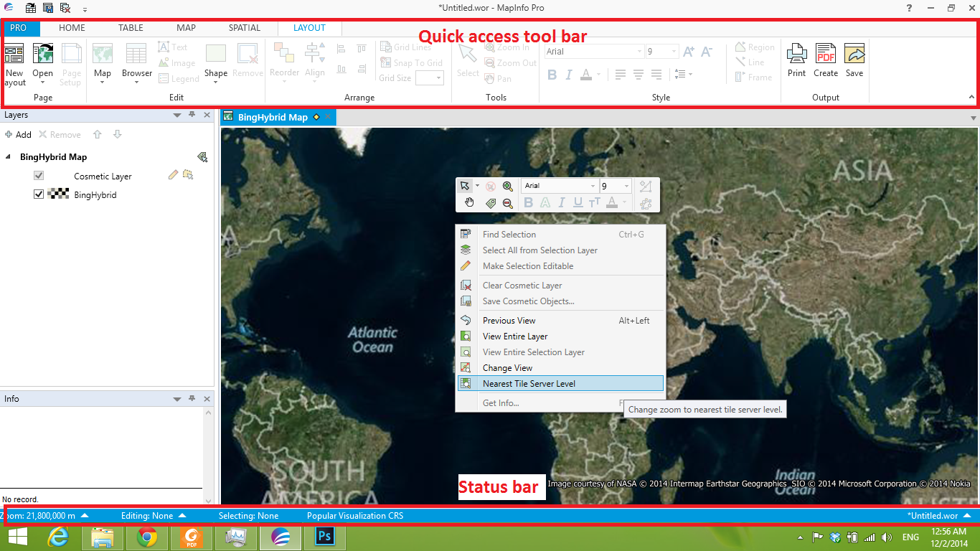Click Popular Visualization CRS in status bar
This screenshot has width=980, height=551.
coord(355,516)
